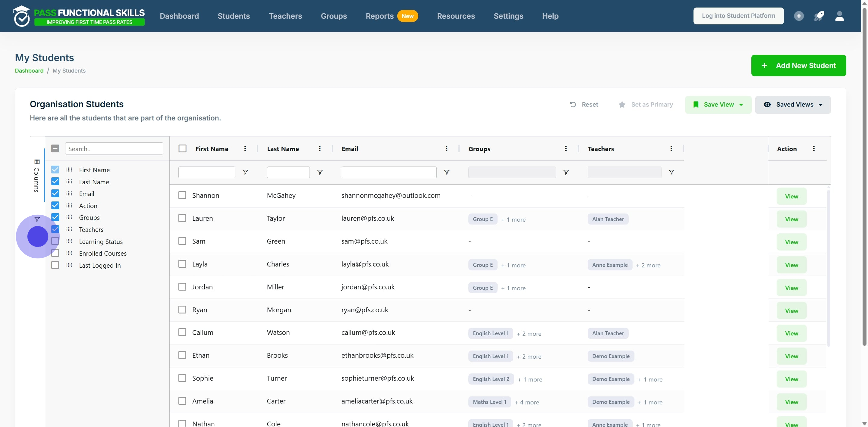Enable the Last Logged In column checkbox
The height and width of the screenshot is (427, 868).
tap(55, 265)
